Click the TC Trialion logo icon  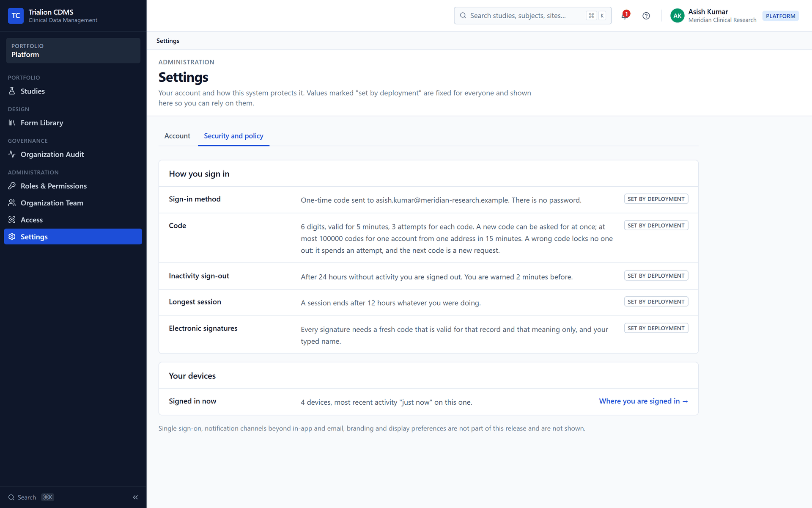(16, 16)
